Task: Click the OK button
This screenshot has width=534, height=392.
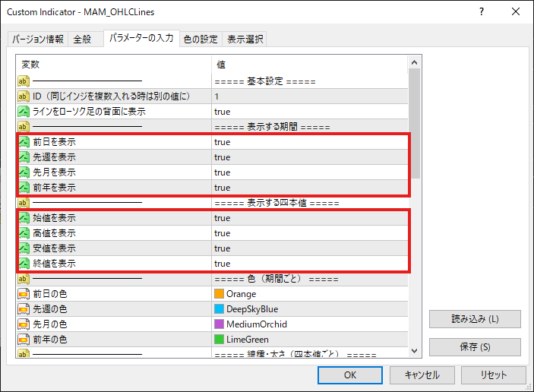Action: [349, 375]
